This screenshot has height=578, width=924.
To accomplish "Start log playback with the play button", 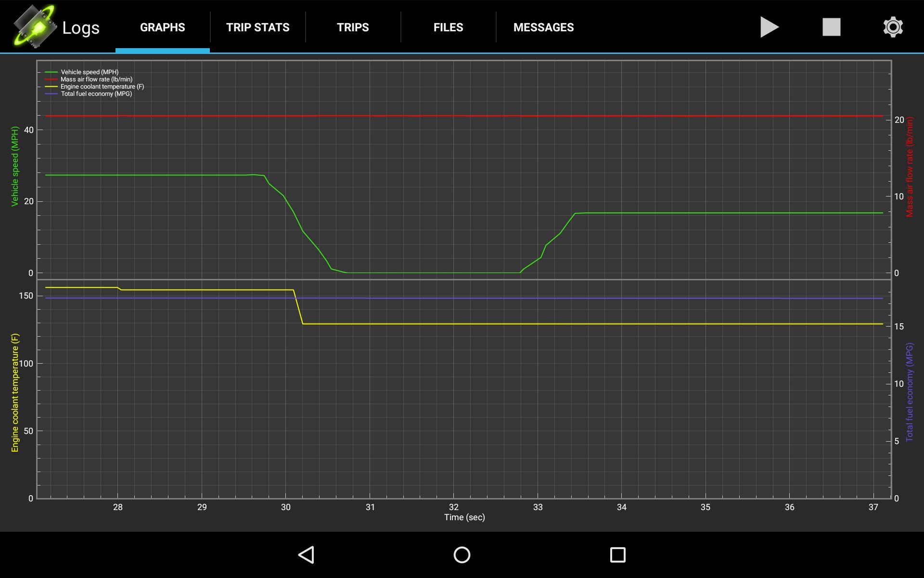I will tap(770, 27).
